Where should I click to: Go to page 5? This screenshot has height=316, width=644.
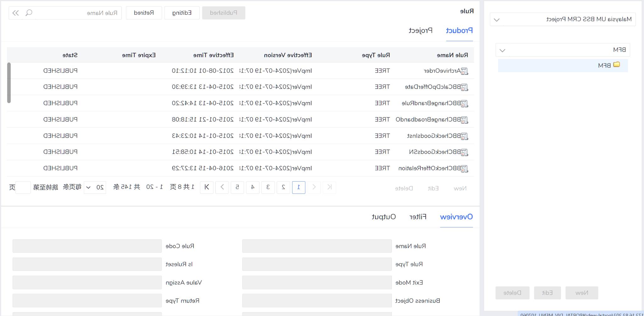pyautogui.click(x=237, y=187)
